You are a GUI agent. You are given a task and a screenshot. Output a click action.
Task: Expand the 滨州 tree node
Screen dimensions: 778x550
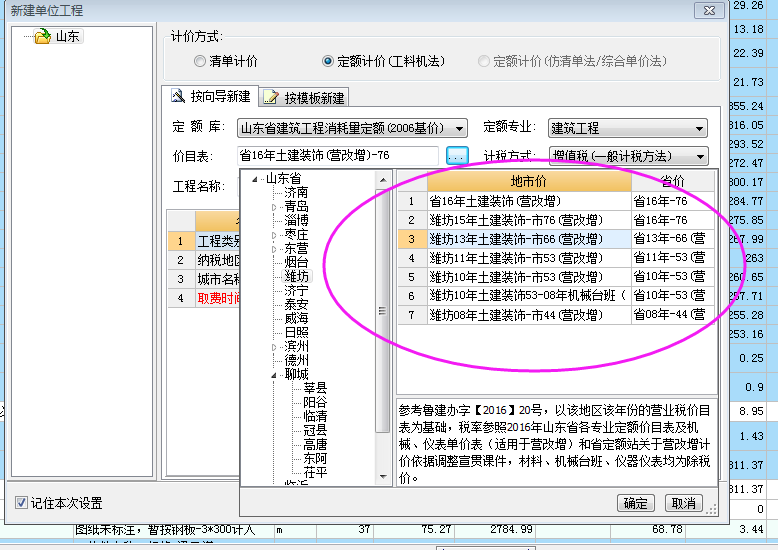(x=274, y=347)
